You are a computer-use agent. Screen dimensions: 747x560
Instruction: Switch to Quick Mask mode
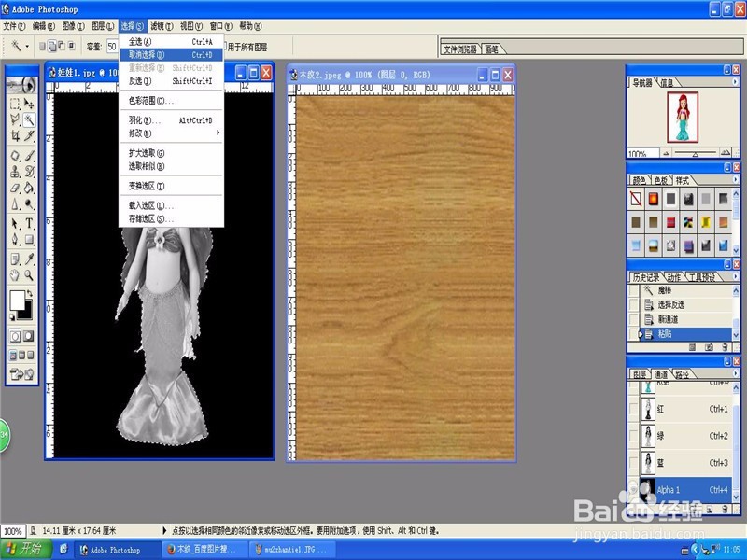29,336
